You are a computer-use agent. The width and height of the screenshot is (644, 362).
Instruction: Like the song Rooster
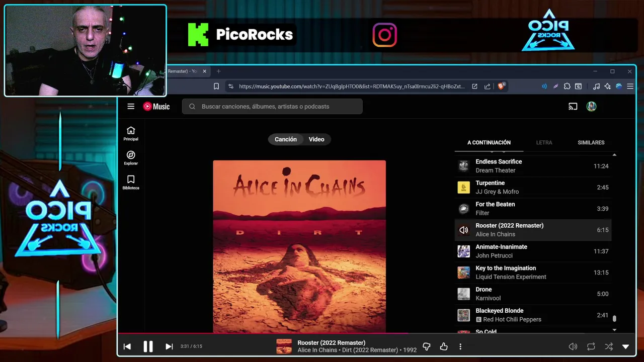click(444, 346)
